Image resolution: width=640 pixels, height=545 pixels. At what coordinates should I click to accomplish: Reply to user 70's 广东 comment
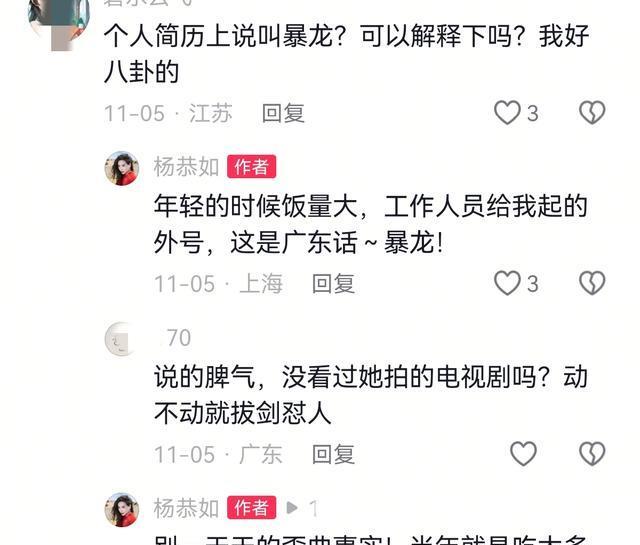click(x=333, y=454)
